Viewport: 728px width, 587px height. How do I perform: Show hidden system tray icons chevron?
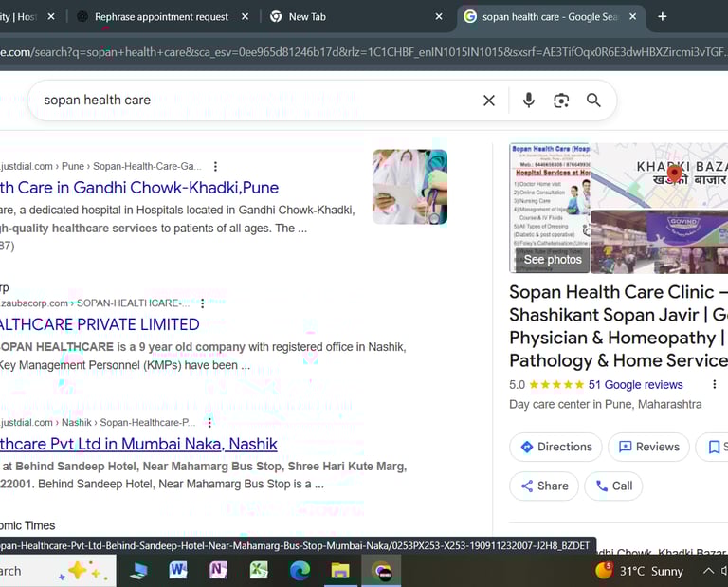pyautogui.click(x=708, y=571)
